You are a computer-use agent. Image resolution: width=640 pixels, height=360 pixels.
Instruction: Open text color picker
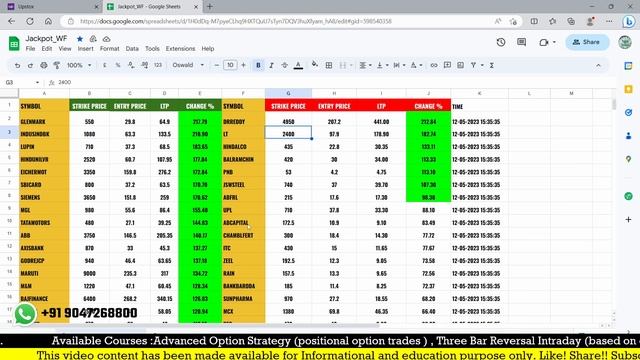click(298, 65)
